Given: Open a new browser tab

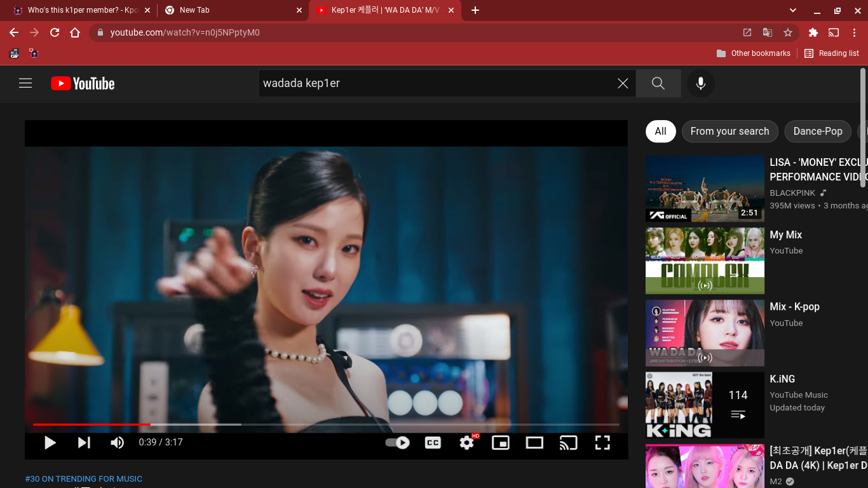Looking at the screenshot, I should coord(475,10).
